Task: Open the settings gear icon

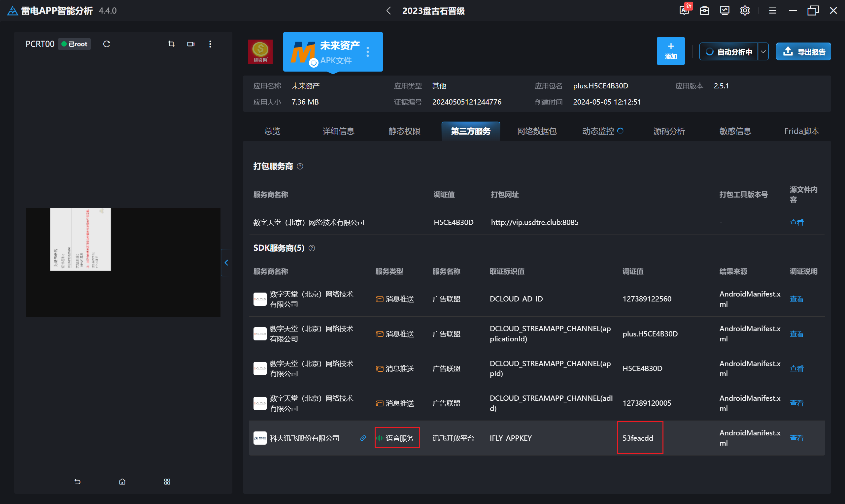Action: tap(744, 11)
